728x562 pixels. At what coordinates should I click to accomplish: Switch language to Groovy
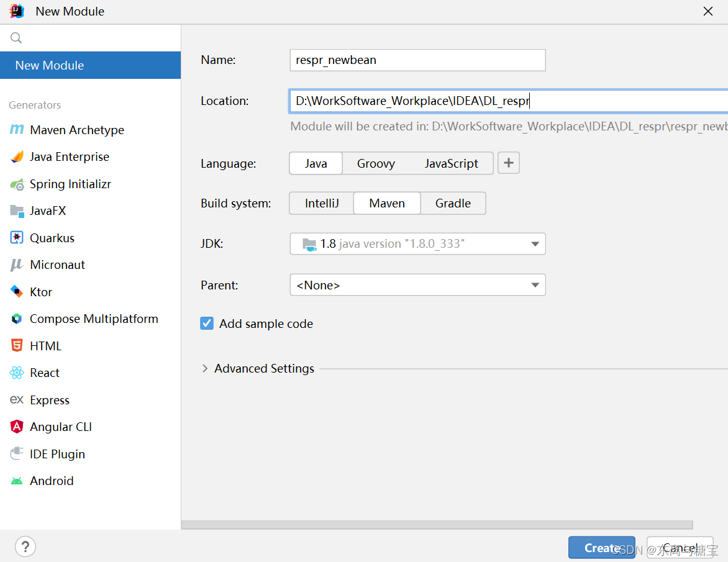[x=376, y=163]
